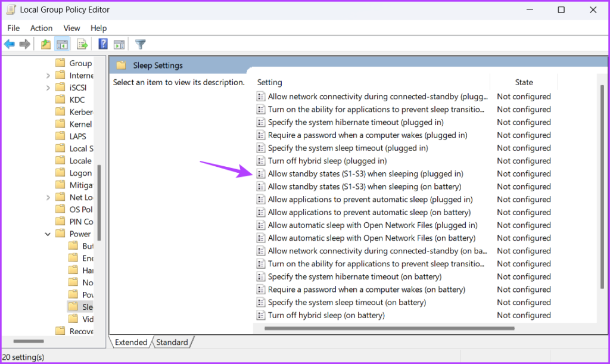Click the KDC folder icon in tree
This screenshot has width=610, height=364.
[x=60, y=99]
